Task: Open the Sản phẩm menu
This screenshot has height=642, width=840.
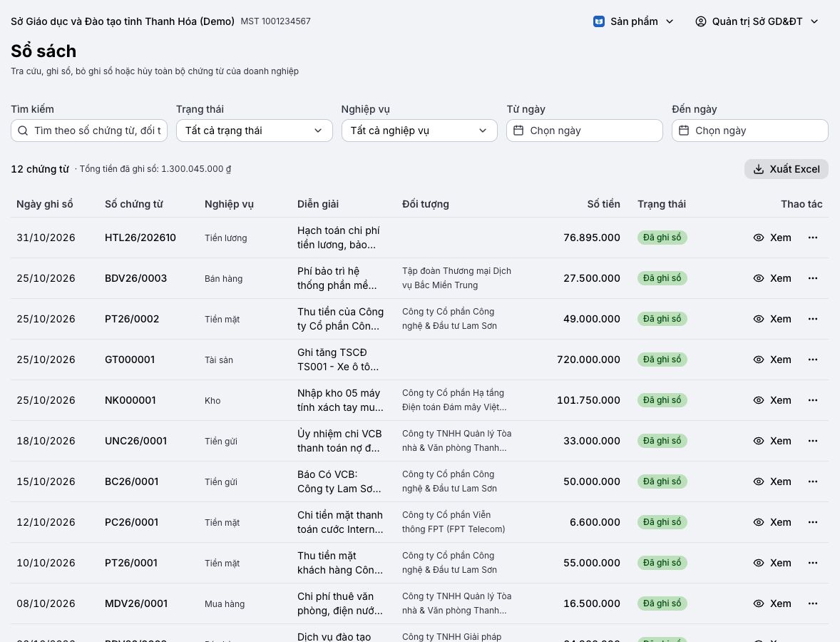Action: coord(633,21)
